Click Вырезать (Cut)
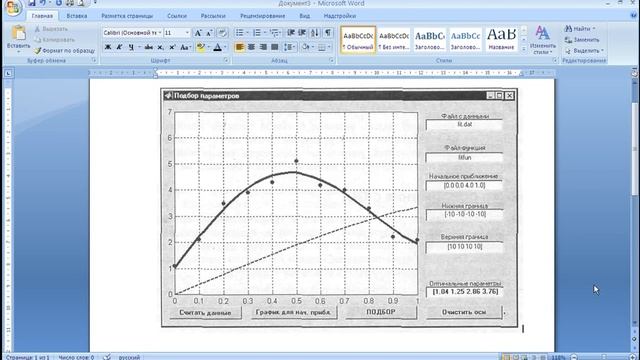640x360 pixels. point(51,29)
